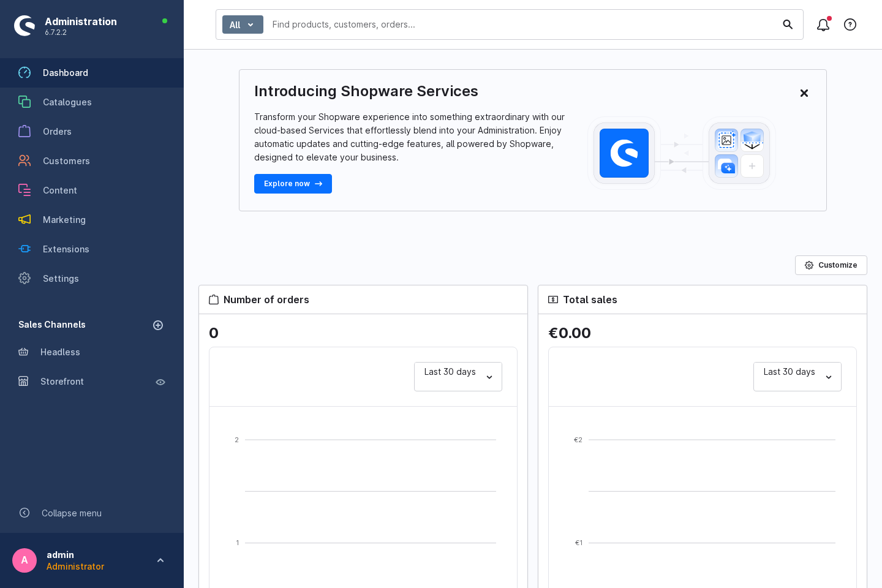Click the services tile grid illustration
882x588 pixels.
(739, 153)
